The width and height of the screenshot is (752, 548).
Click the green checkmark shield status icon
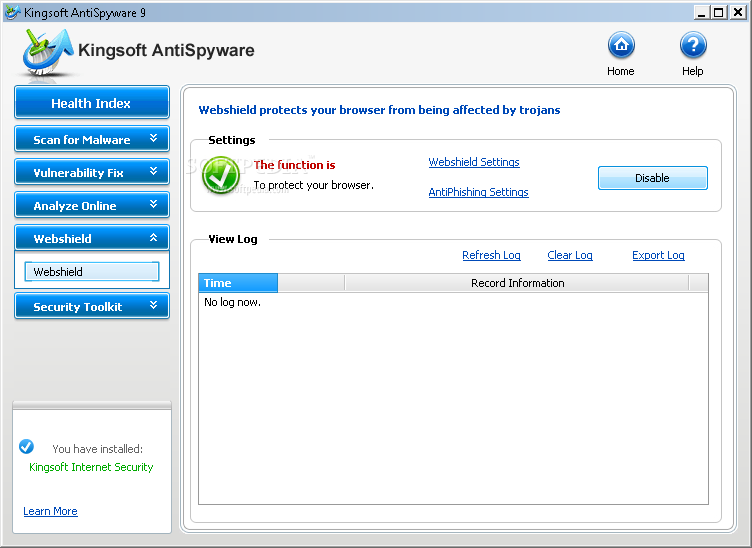(221, 175)
